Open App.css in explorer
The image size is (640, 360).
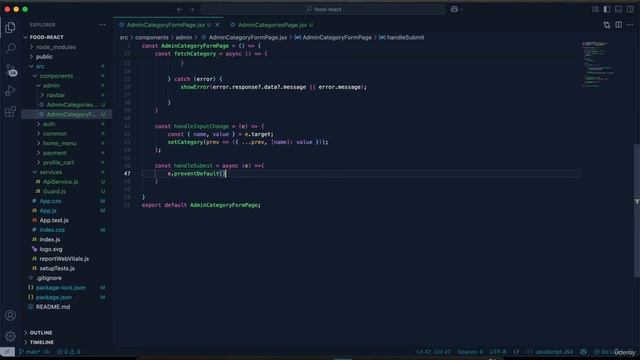coord(50,201)
